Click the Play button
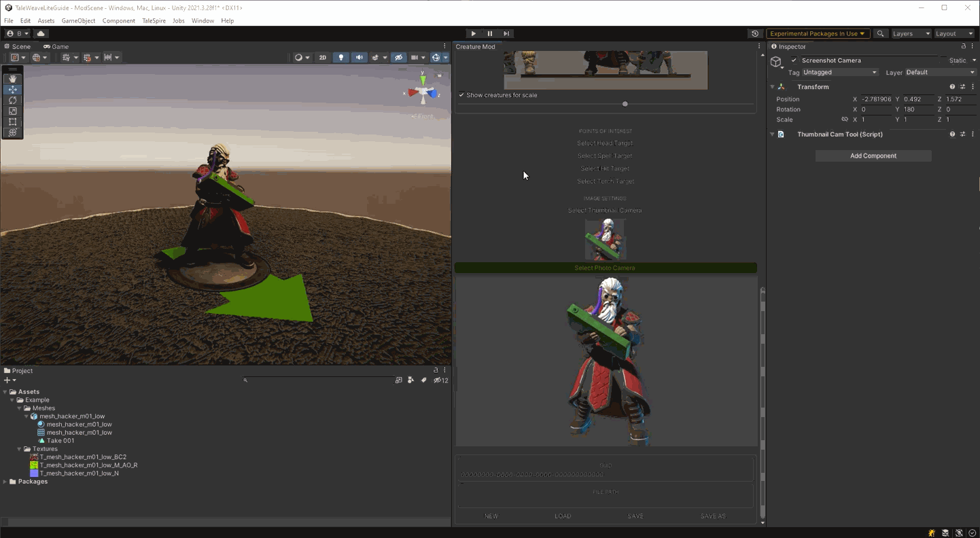Screen dimensions: 980x538 (474, 33)
